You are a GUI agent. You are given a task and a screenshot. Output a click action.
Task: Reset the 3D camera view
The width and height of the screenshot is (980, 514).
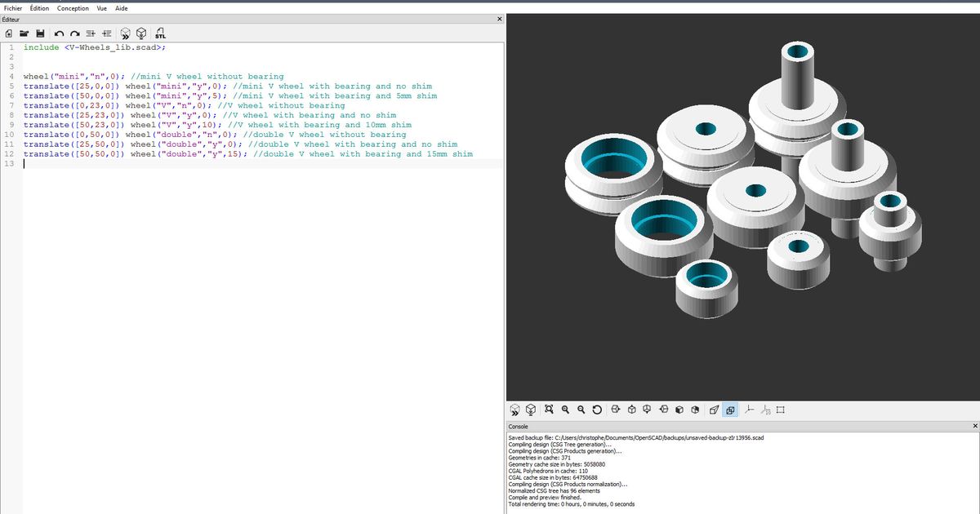point(598,410)
